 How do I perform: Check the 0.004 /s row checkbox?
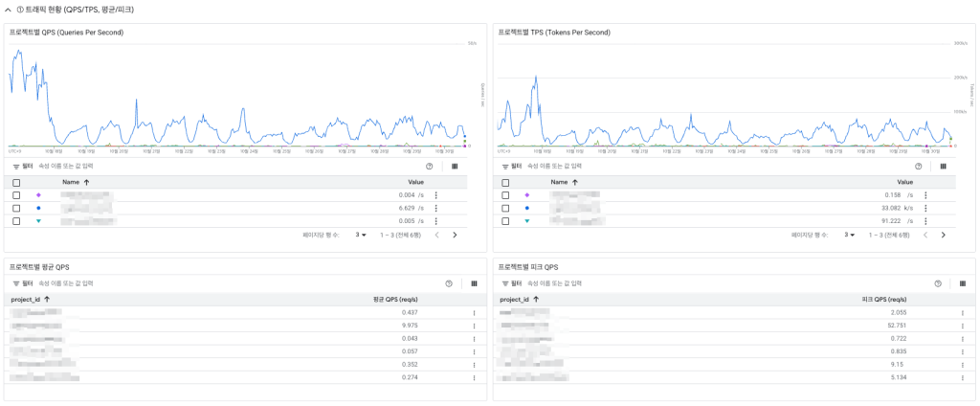tap(16, 195)
